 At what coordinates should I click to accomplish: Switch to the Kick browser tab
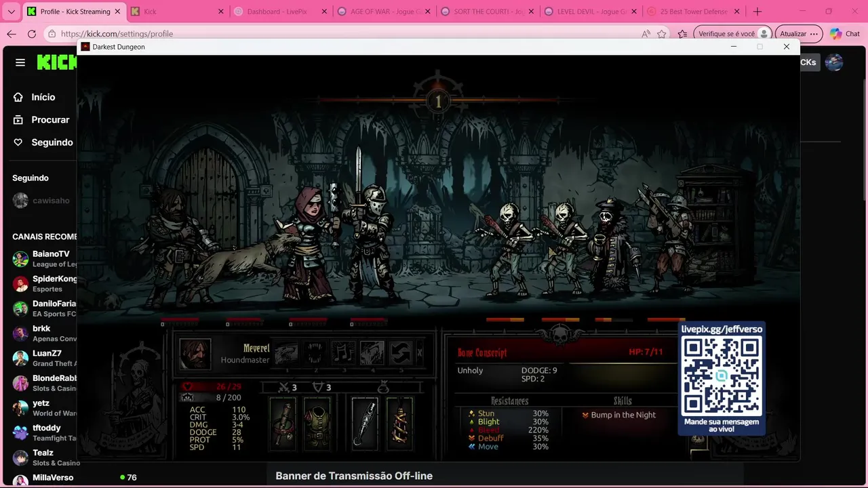pyautogui.click(x=178, y=12)
